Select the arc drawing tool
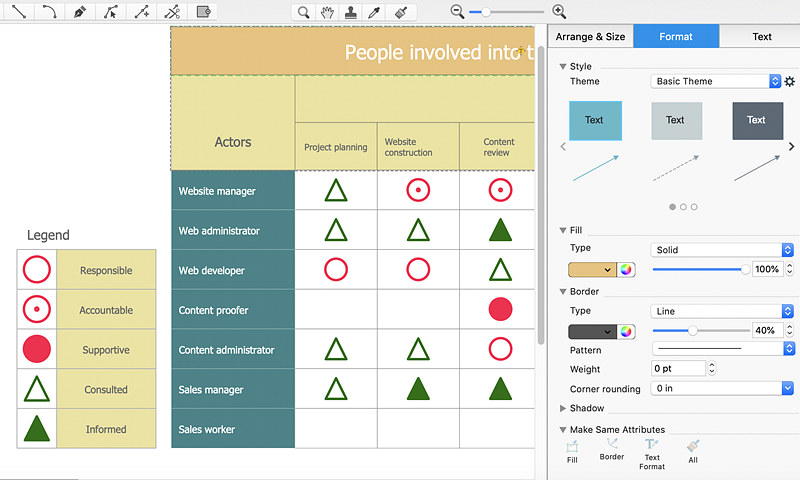The width and height of the screenshot is (800, 480). [x=49, y=12]
